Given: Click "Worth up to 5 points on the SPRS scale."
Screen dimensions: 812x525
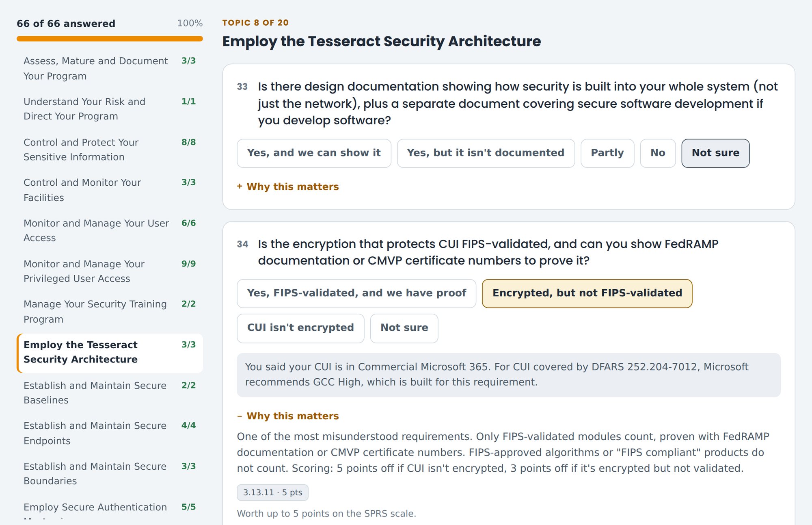Looking at the screenshot, I should tap(326, 514).
